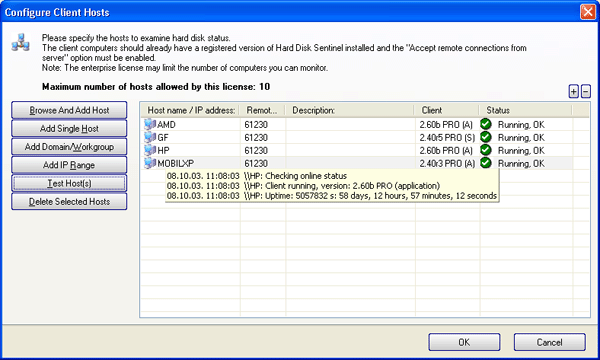Click Running, OK status for GF
The height and width of the screenshot is (360, 600).
tap(521, 138)
